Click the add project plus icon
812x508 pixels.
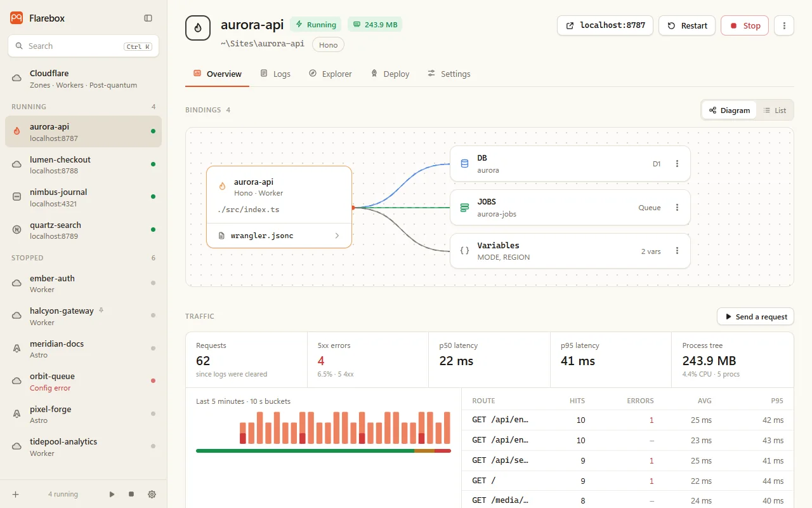pos(16,494)
